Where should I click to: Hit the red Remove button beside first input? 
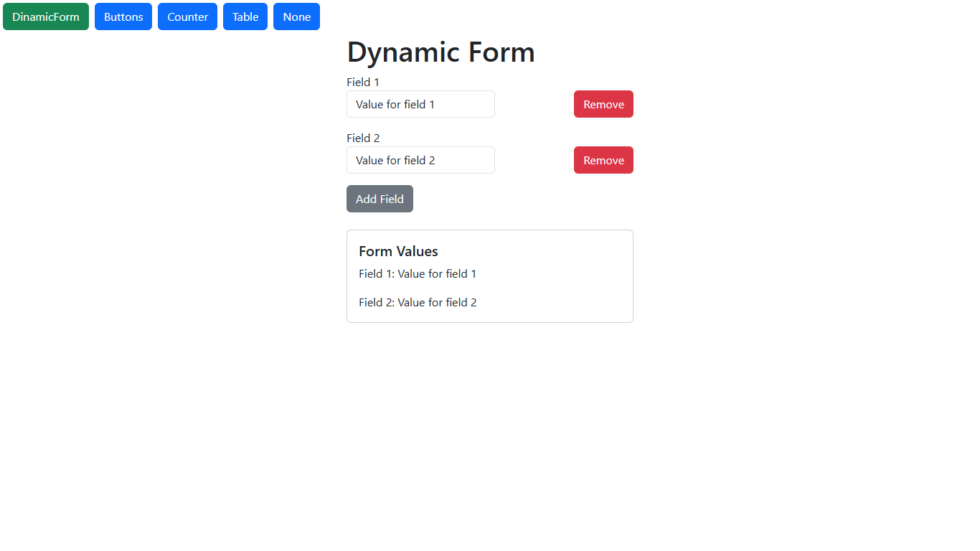(603, 104)
